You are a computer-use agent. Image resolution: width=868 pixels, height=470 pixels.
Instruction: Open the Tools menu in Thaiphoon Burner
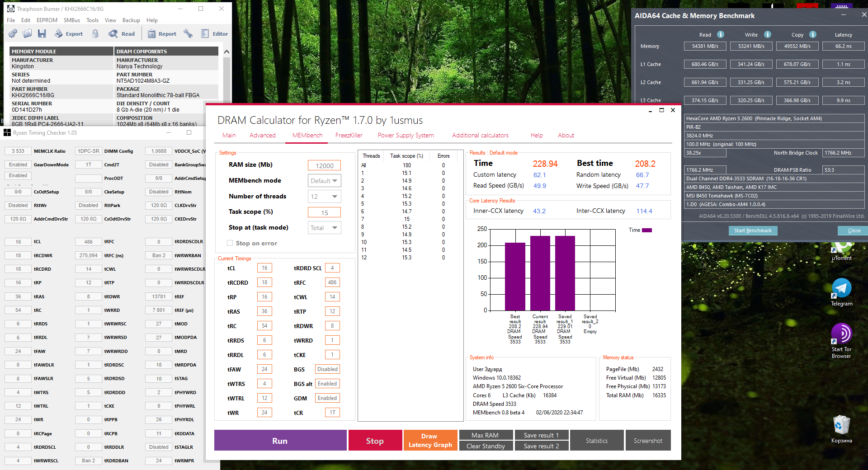(93, 20)
